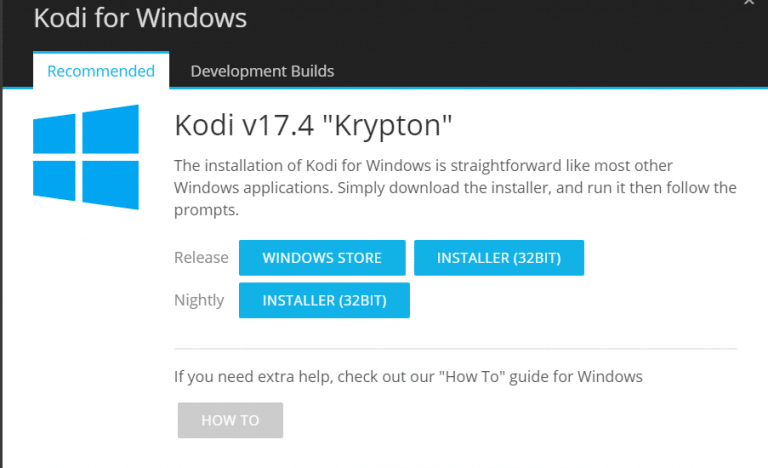The width and height of the screenshot is (768, 468).
Task: Click the word Krypton in the heading
Action: coord(387,126)
